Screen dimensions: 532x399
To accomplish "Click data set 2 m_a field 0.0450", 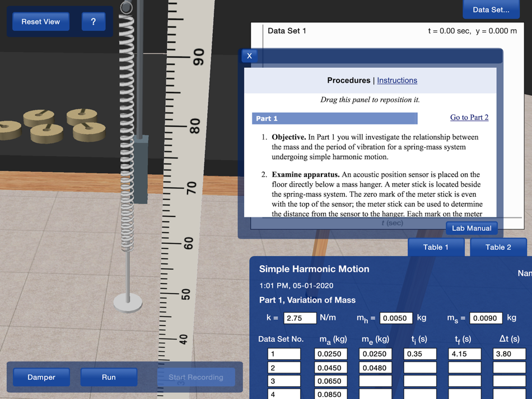I will [x=331, y=368].
